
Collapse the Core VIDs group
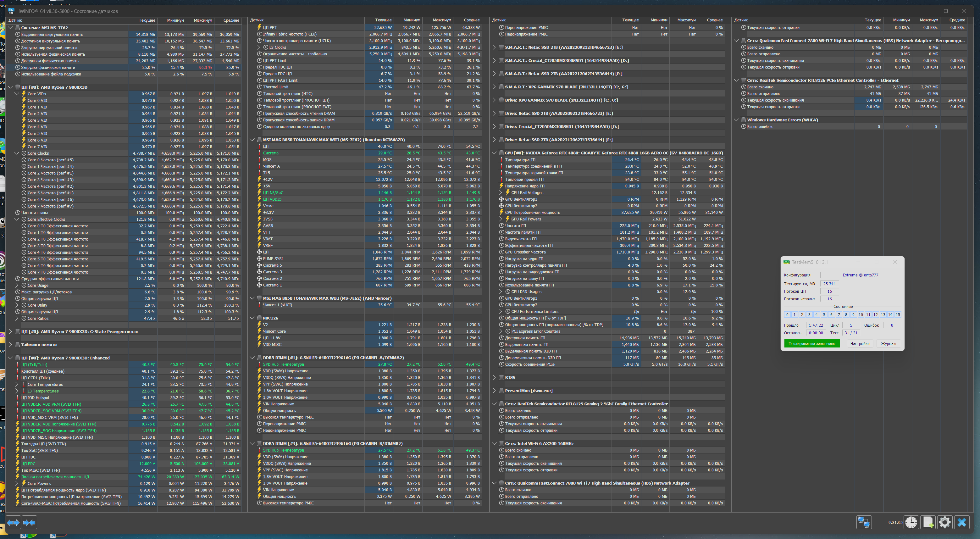[17, 94]
